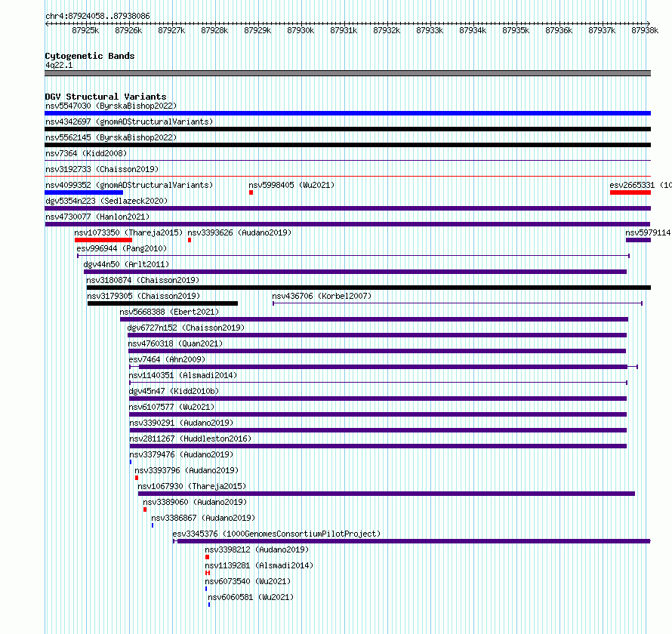Click the nsv4099352 gnomAD variant label

[x=129, y=185]
